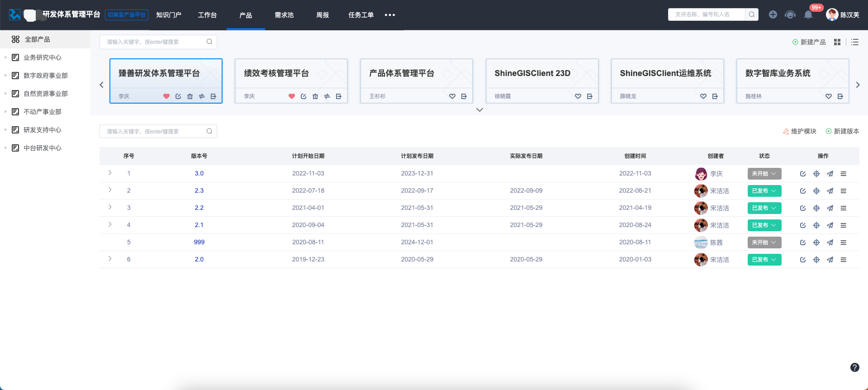Open customer service headset icon

790,14
